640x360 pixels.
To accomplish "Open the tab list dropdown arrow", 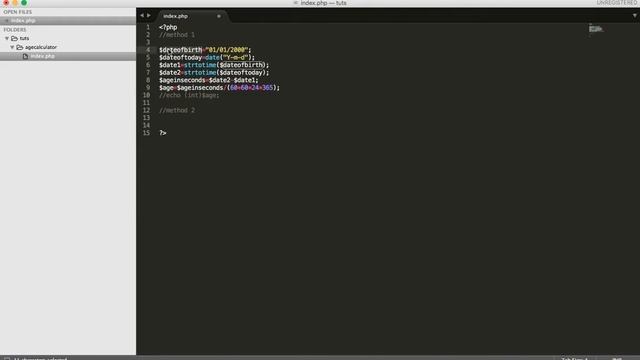I will pos(634,16).
